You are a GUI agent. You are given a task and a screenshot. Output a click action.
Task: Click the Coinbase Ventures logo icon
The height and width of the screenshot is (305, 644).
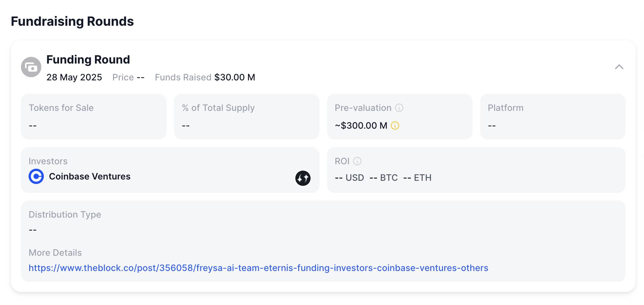point(36,176)
